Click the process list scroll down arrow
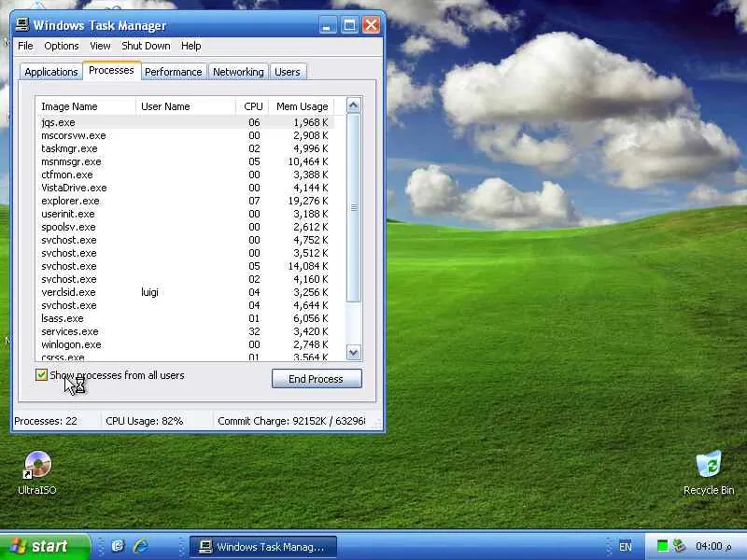 [353, 353]
